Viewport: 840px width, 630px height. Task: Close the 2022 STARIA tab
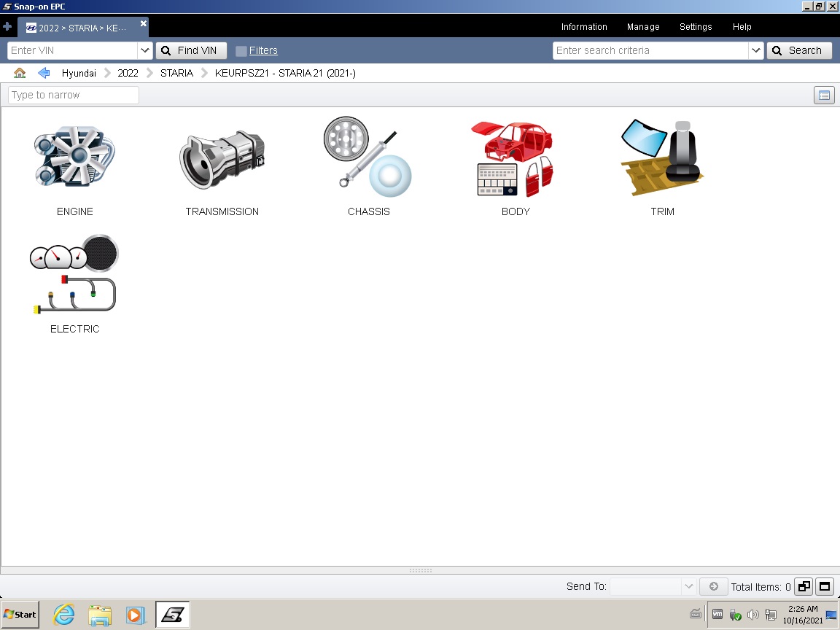click(x=144, y=24)
